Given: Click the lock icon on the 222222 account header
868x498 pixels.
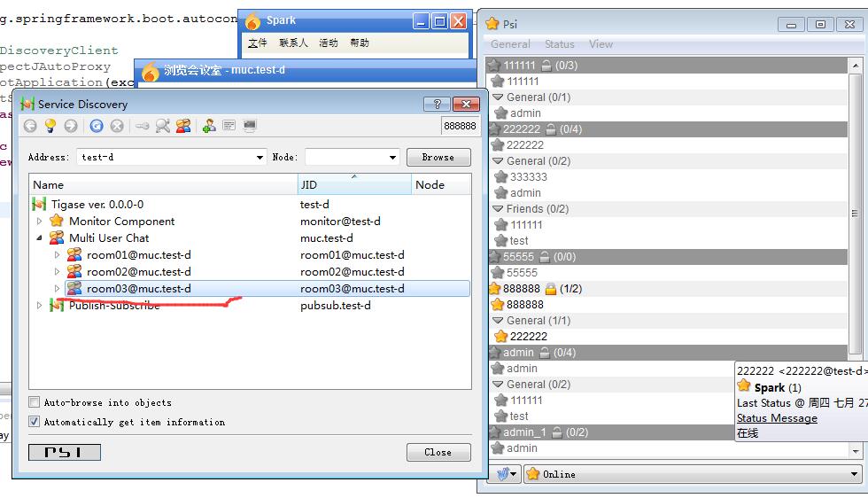Looking at the screenshot, I should [x=550, y=129].
